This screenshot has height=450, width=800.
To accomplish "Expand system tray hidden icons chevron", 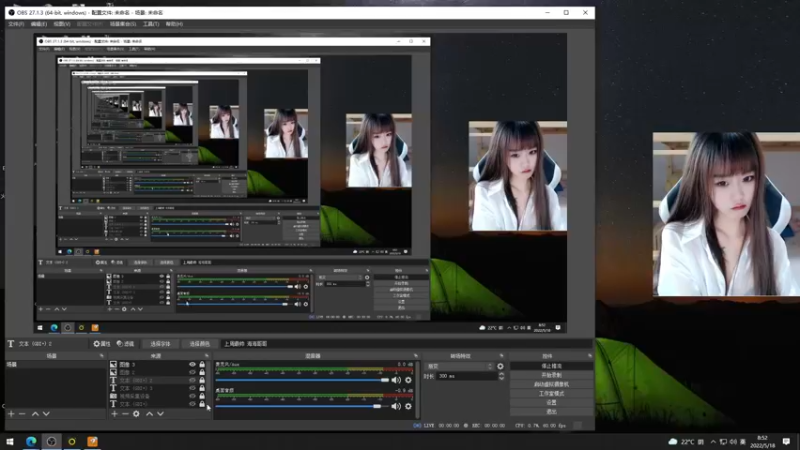I will point(713,441).
